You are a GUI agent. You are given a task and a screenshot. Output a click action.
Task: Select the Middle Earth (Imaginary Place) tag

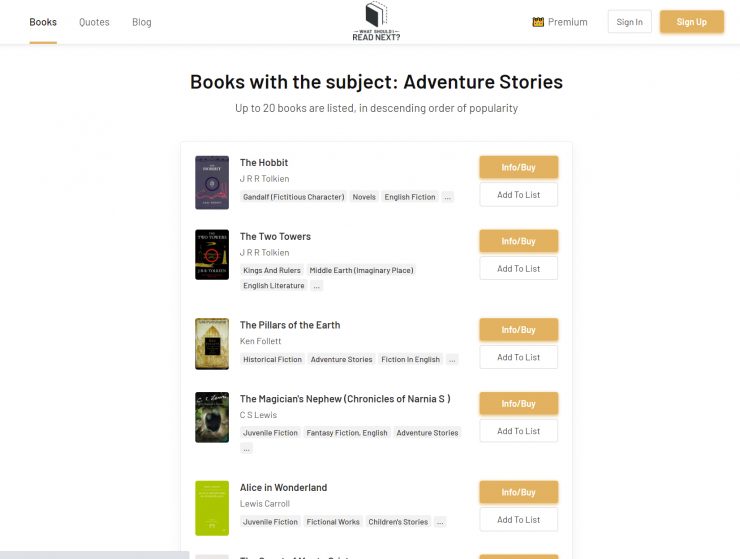click(361, 270)
